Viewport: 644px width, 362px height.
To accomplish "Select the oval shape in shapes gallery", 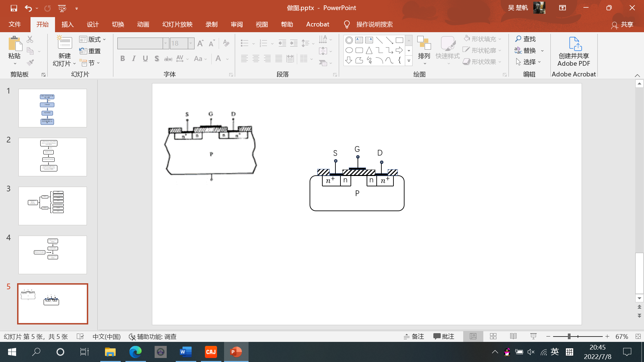I will pyautogui.click(x=349, y=51).
